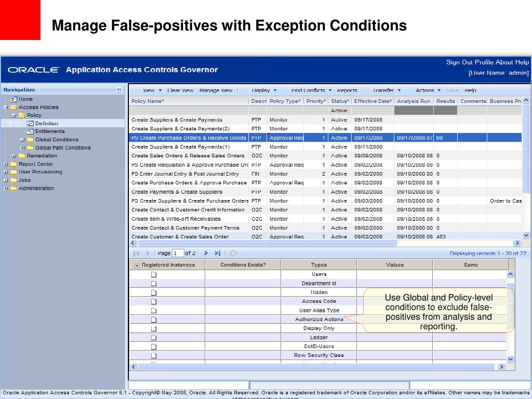This screenshot has height=399, width=532.
Task: Check the box in the Department Id row
Action: [154, 284]
